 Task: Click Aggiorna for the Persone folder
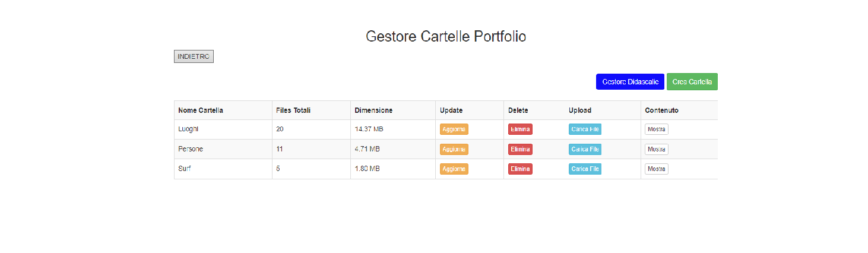[454, 149]
